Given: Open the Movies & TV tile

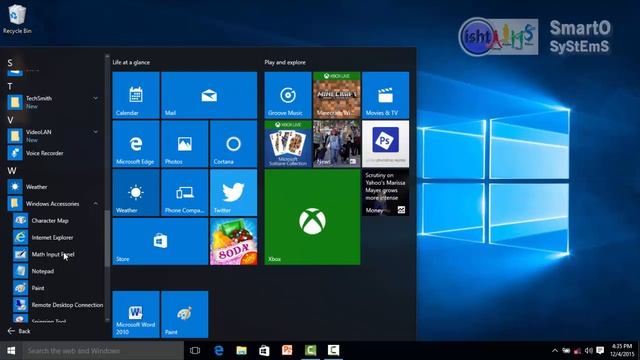Looking at the screenshot, I should pos(385,95).
